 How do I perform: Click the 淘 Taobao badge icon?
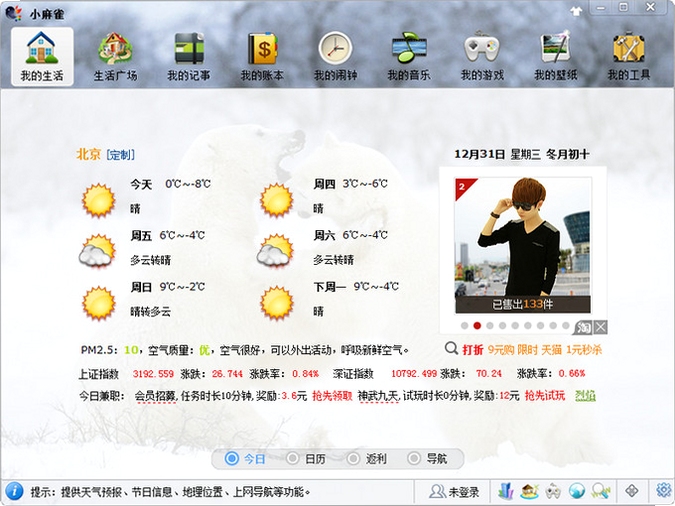584,328
